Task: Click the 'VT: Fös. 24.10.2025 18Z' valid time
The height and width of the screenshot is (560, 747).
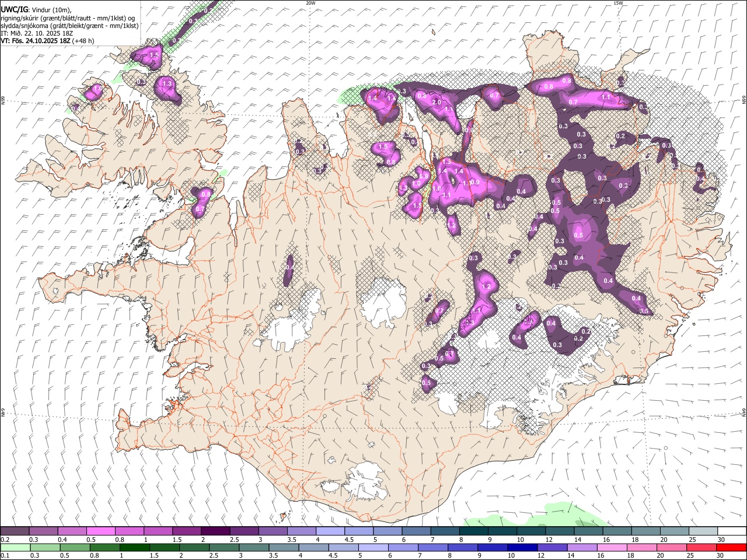Action: [x=36, y=41]
